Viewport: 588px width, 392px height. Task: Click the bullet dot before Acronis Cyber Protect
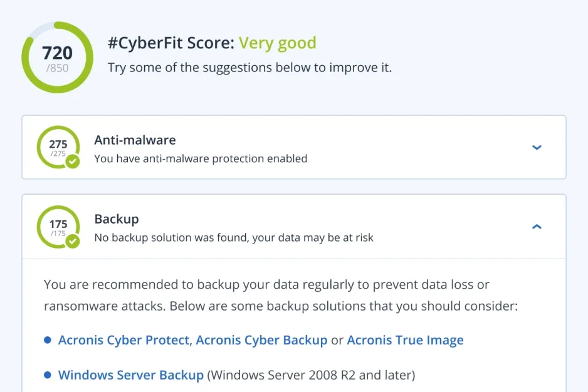tap(47, 340)
